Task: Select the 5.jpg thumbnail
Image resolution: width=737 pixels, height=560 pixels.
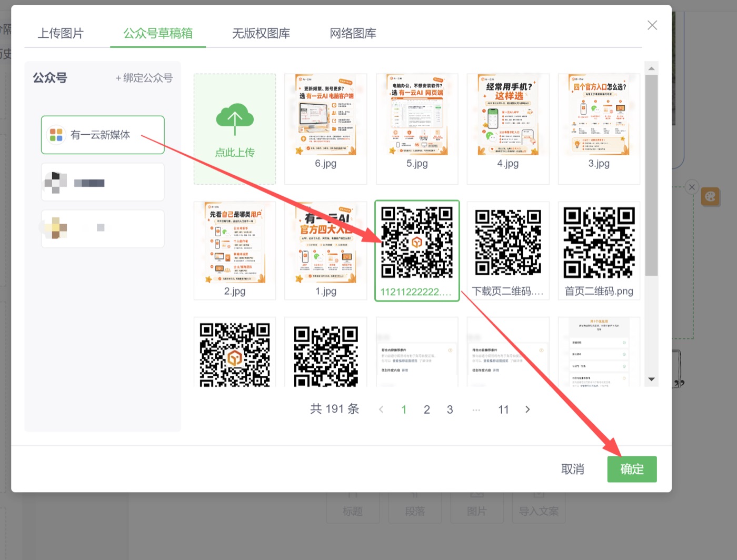Action: 417,129
